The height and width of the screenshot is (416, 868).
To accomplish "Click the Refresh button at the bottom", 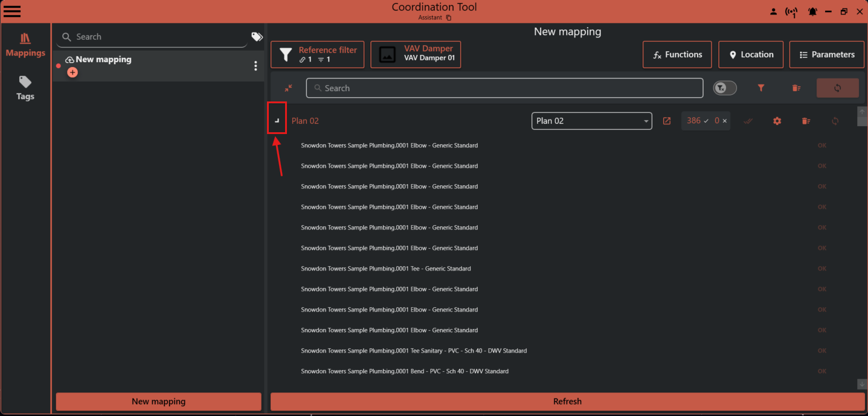I will click(567, 401).
